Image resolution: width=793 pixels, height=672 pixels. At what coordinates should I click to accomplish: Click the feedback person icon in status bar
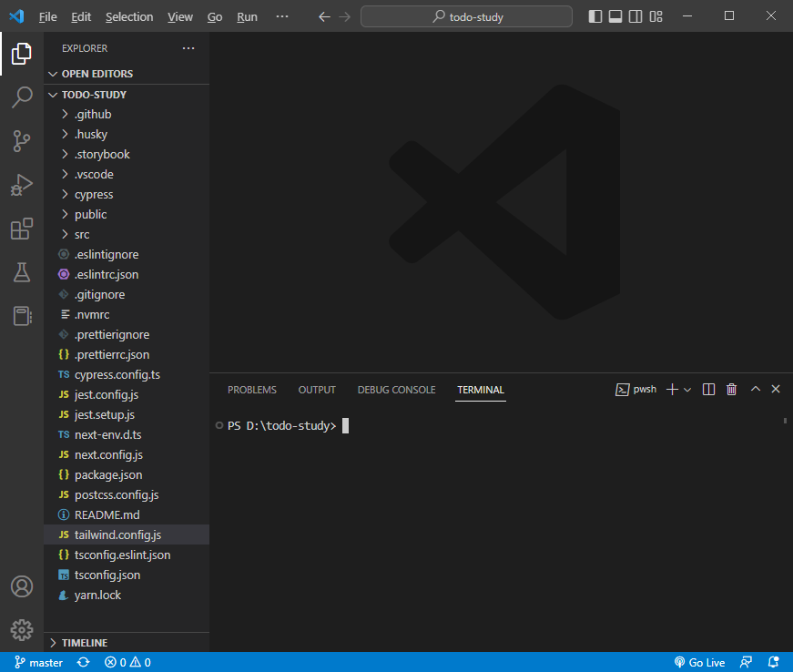(746, 662)
